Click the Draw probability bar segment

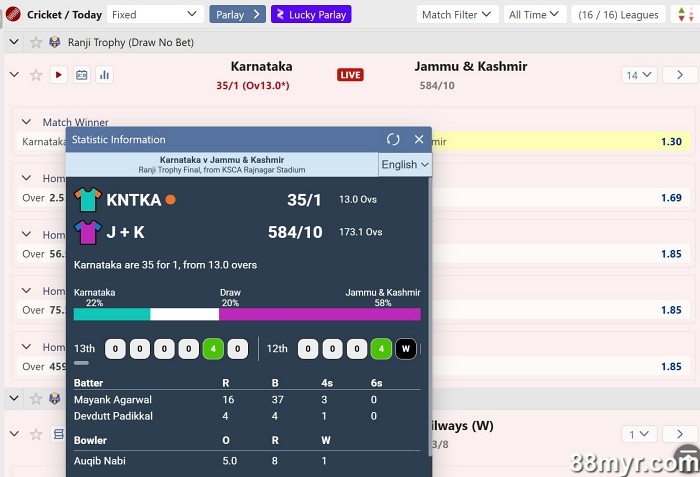(x=184, y=314)
